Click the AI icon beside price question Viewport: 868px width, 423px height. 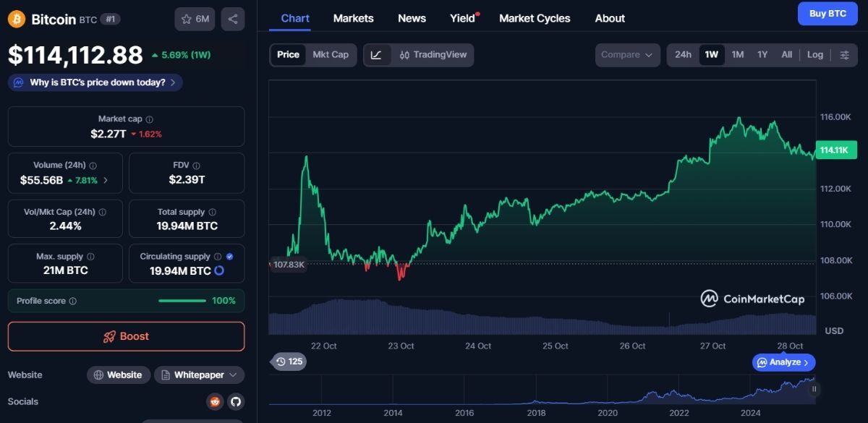pos(19,82)
